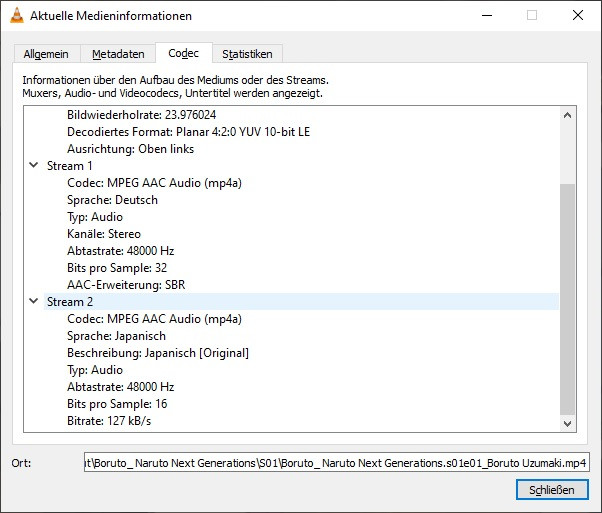Select the AAC-Erweiterung: SBR entry
This screenshot has width=602, height=513.
point(126,285)
